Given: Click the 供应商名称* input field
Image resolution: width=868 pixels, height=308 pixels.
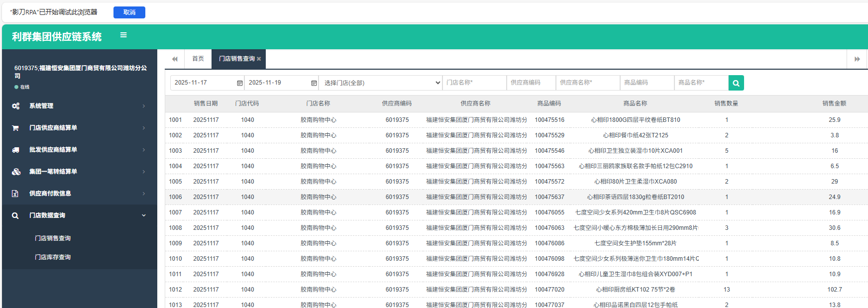Looking at the screenshot, I should tap(588, 83).
